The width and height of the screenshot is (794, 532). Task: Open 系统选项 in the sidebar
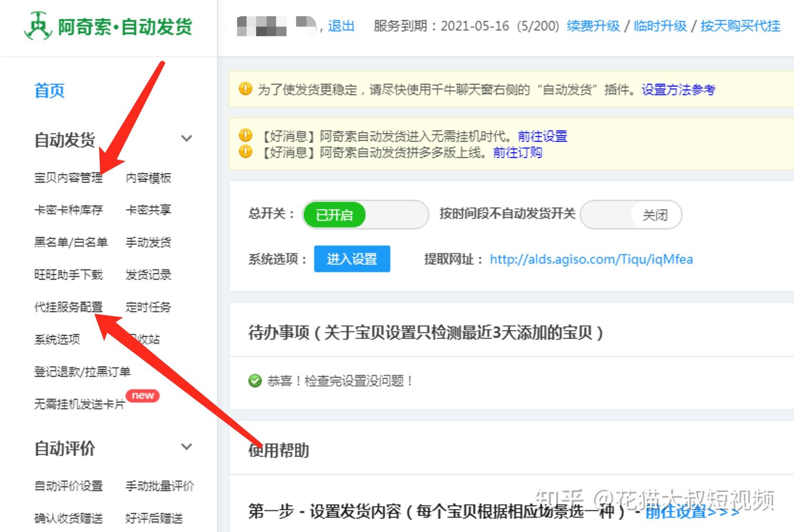(57, 339)
